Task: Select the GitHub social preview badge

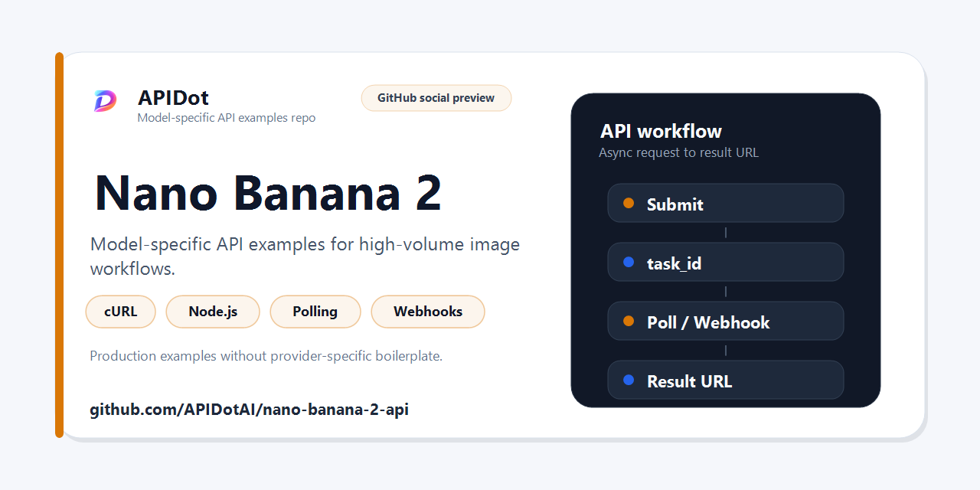Action: pos(436,98)
